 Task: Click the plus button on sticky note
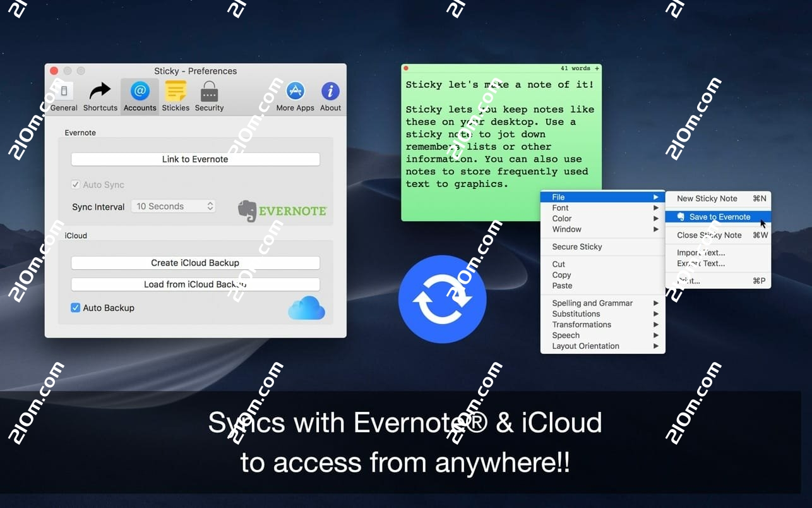click(597, 68)
